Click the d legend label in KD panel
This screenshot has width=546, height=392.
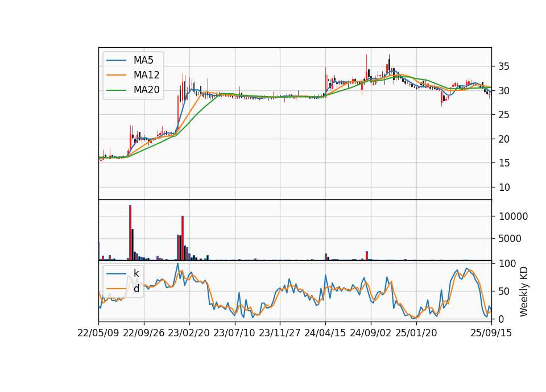coord(136,289)
